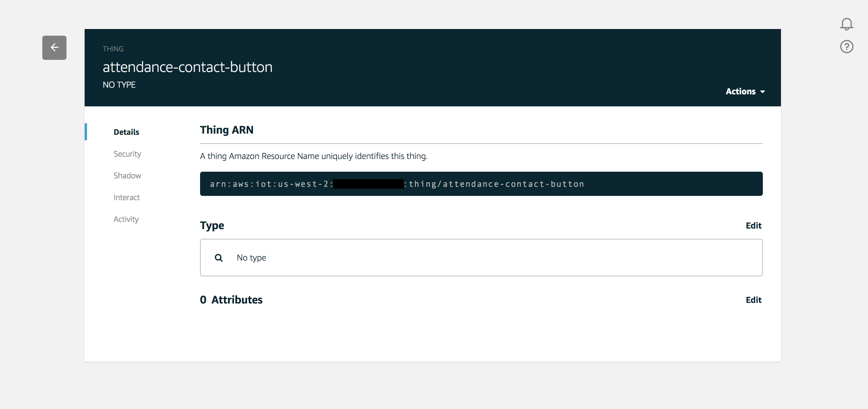Click the No type field

[481, 257]
